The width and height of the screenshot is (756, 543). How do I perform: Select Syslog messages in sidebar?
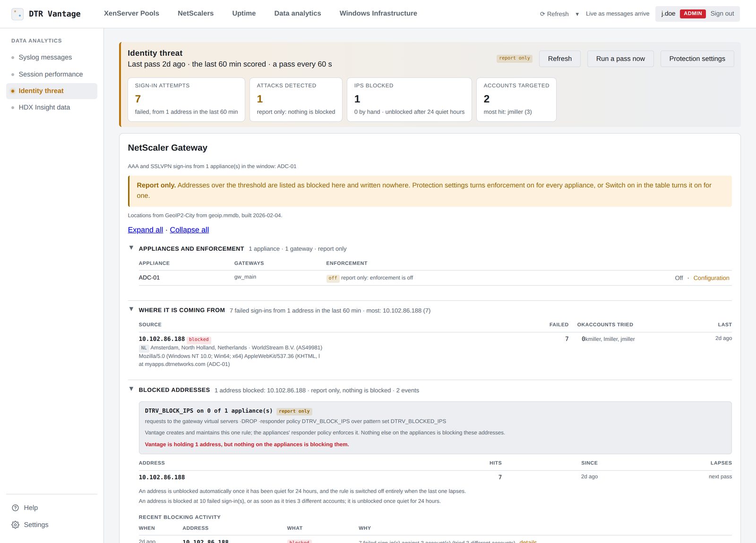[52, 57]
